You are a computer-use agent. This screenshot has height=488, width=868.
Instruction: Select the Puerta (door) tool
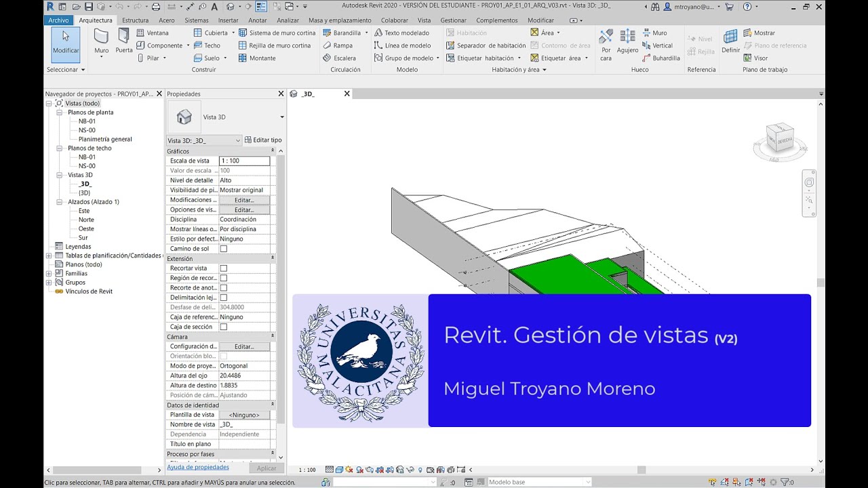pos(124,41)
